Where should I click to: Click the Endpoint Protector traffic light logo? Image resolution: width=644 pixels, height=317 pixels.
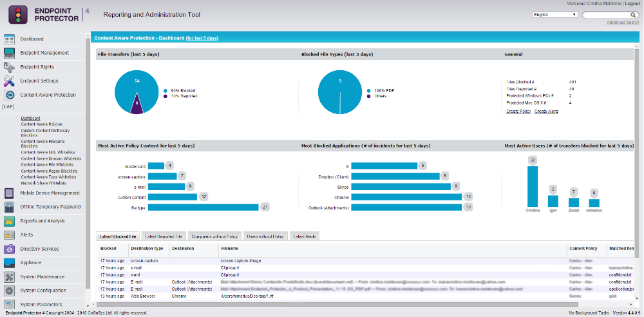[18, 15]
